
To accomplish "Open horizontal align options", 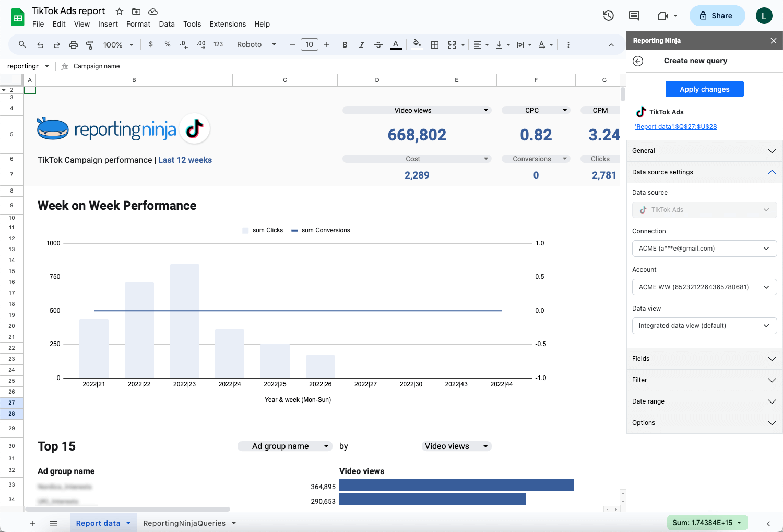I will coord(481,45).
